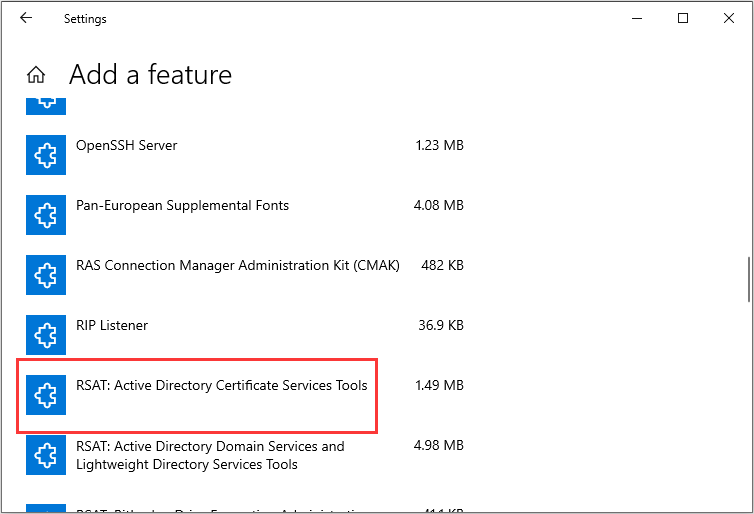
Task: Click the Pan-European Supplemental Fonts puzzle icon
Action: (x=46, y=215)
